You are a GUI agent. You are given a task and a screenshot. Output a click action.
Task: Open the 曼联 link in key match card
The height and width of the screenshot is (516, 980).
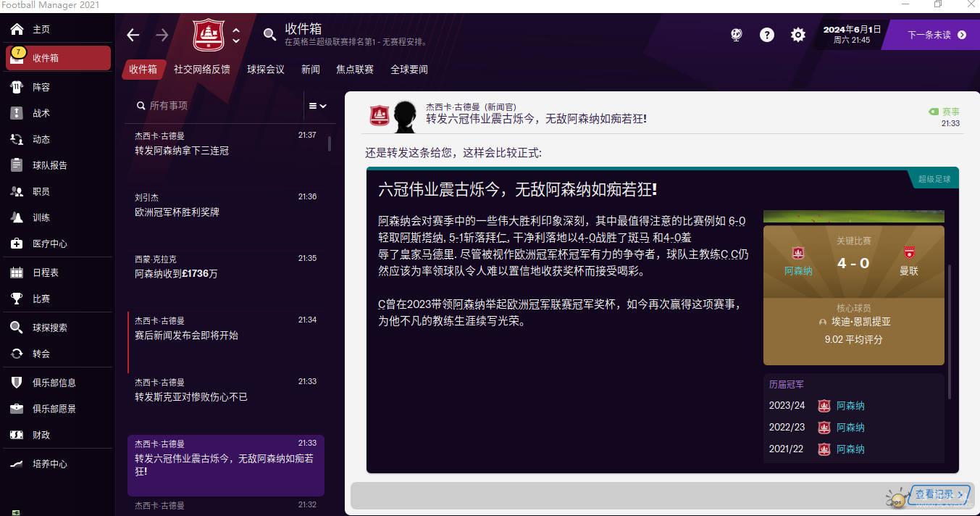tap(909, 271)
